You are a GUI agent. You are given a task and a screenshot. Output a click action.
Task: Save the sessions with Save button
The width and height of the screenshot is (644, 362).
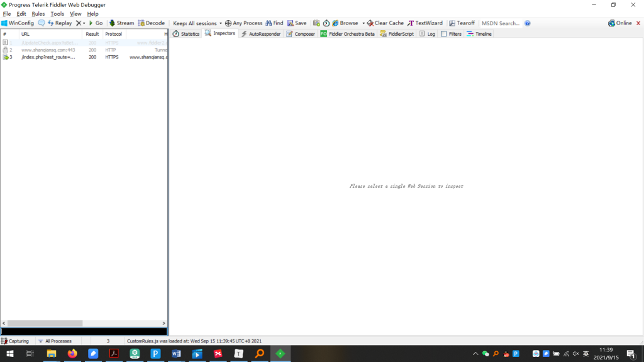click(x=297, y=23)
